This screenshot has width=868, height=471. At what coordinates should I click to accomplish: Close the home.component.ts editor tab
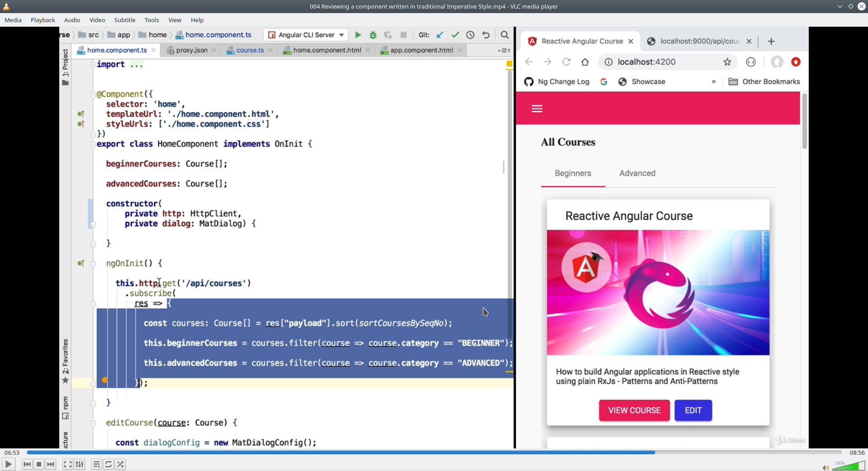point(154,50)
